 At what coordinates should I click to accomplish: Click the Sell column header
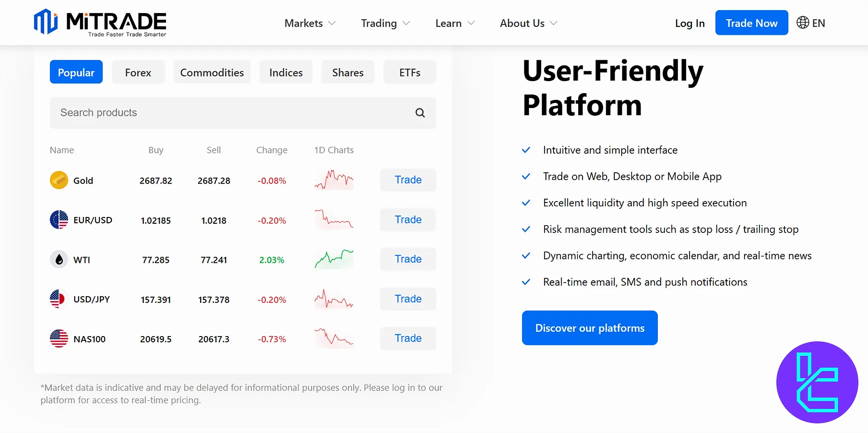214,150
